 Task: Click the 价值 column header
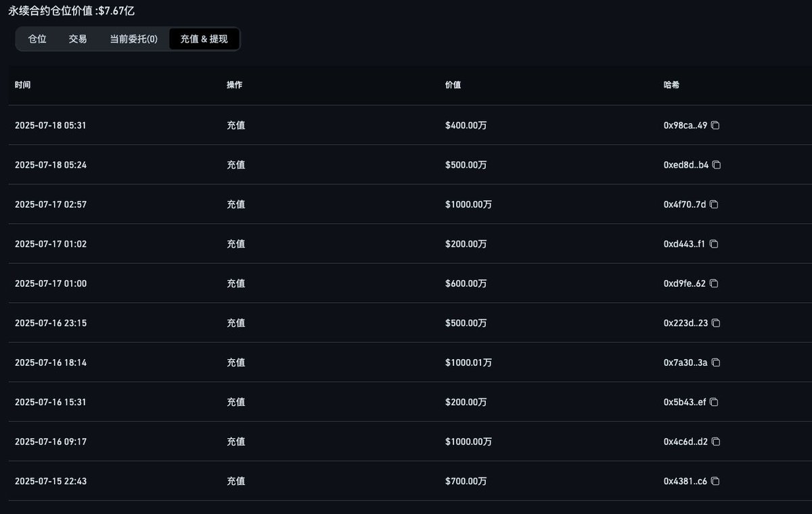pos(453,85)
